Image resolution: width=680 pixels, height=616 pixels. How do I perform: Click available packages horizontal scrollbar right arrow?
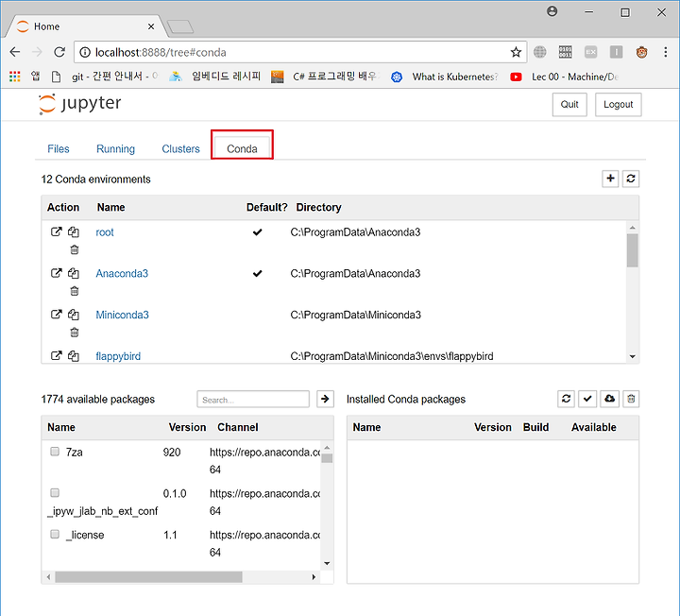click(314, 577)
